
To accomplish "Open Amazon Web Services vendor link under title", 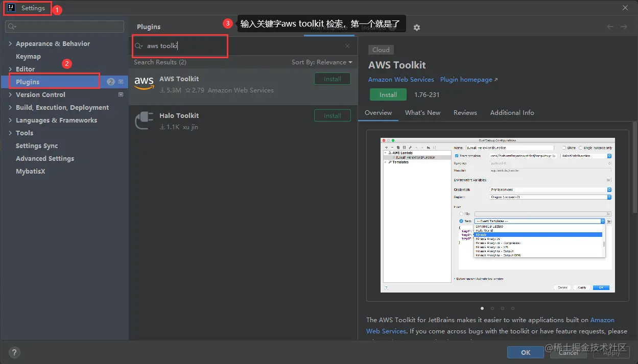I will pos(401,80).
